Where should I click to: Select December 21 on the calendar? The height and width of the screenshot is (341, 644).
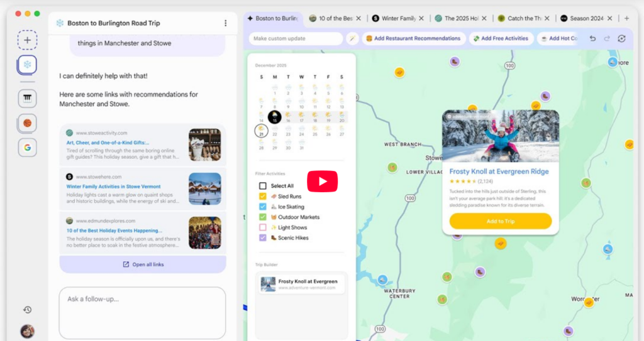click(x=261, y=131)
